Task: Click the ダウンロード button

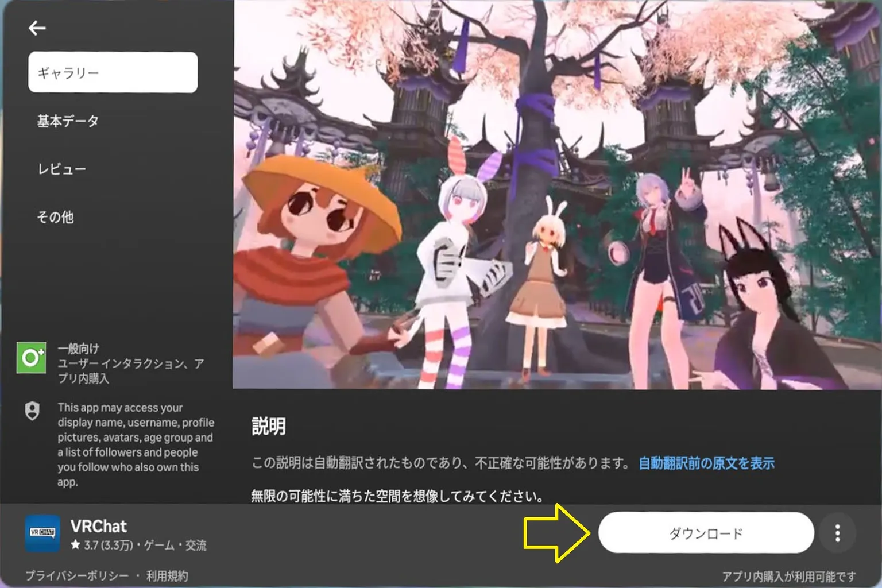Action: click(x=706, y=533)
